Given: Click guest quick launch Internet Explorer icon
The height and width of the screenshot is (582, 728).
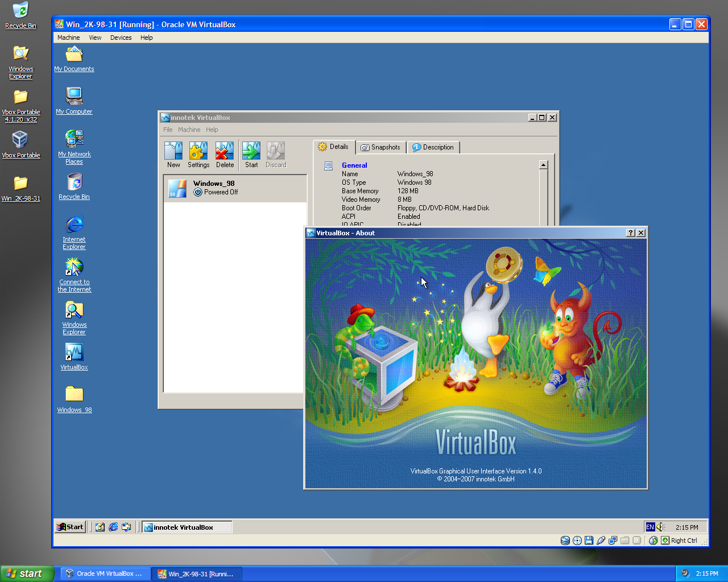Looking at the screenshot, I should (x=113, y=527).
